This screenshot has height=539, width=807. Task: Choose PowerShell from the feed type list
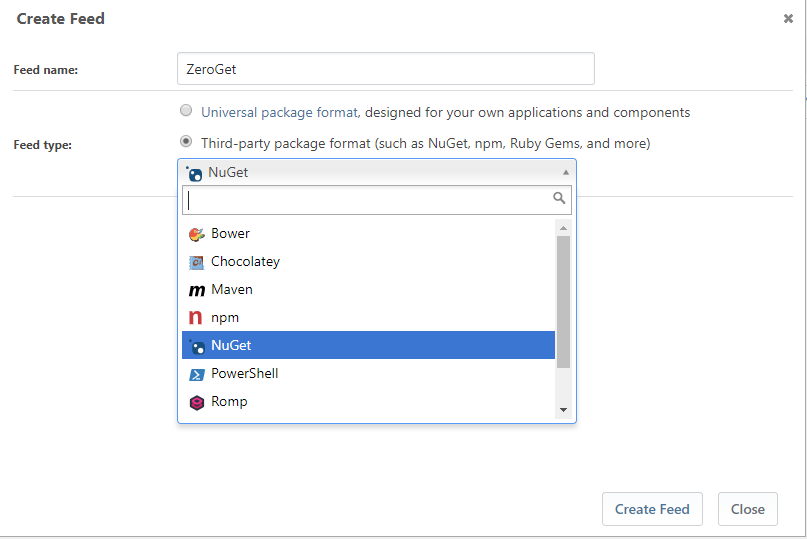369,373
